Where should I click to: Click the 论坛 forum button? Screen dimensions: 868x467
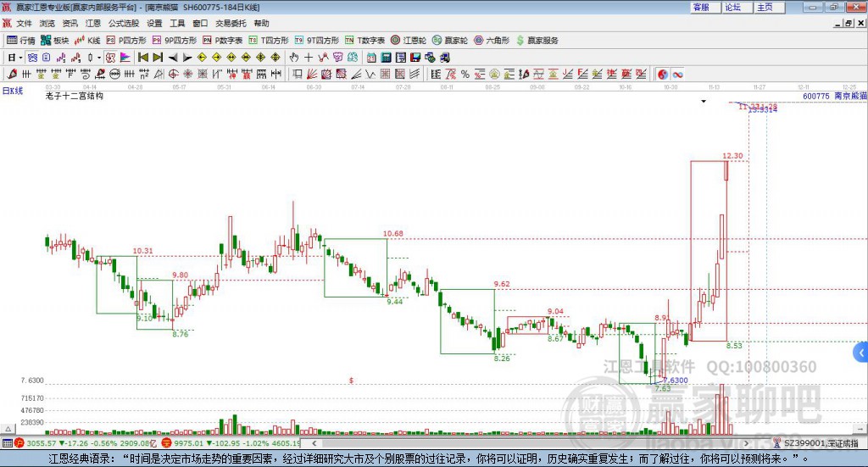(737, 7)
